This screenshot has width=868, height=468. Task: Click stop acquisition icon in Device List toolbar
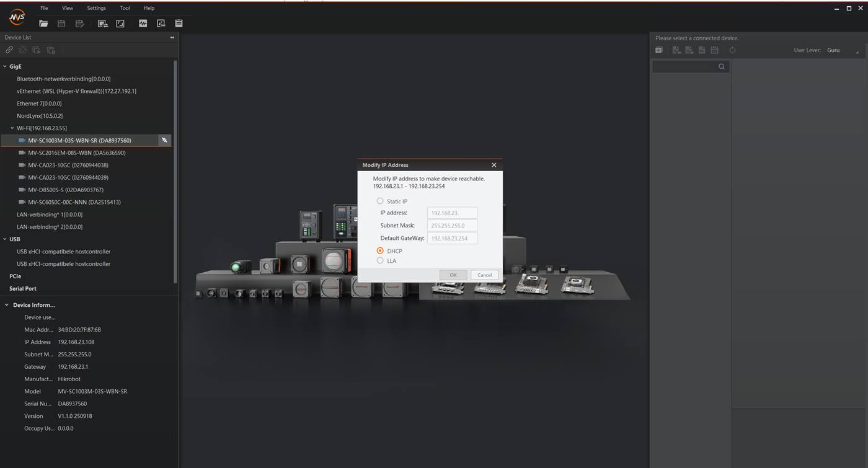[x=51, y=50]
